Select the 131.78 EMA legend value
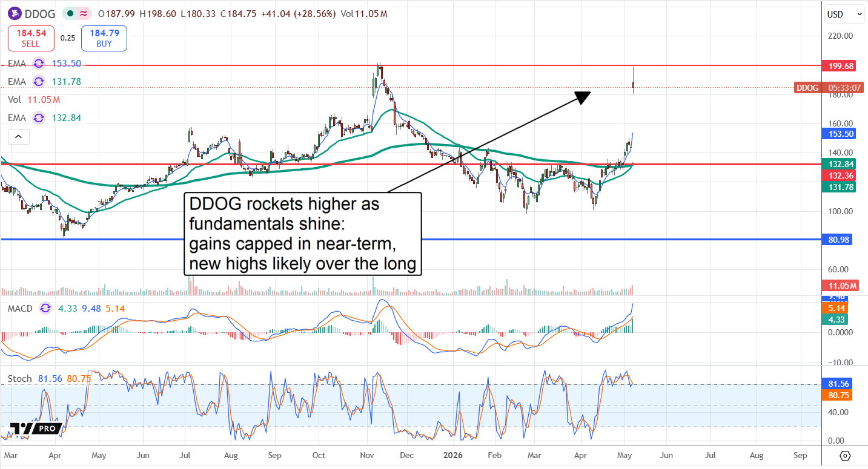The height and width of the screenshot is (469, 868). [67, 82]
